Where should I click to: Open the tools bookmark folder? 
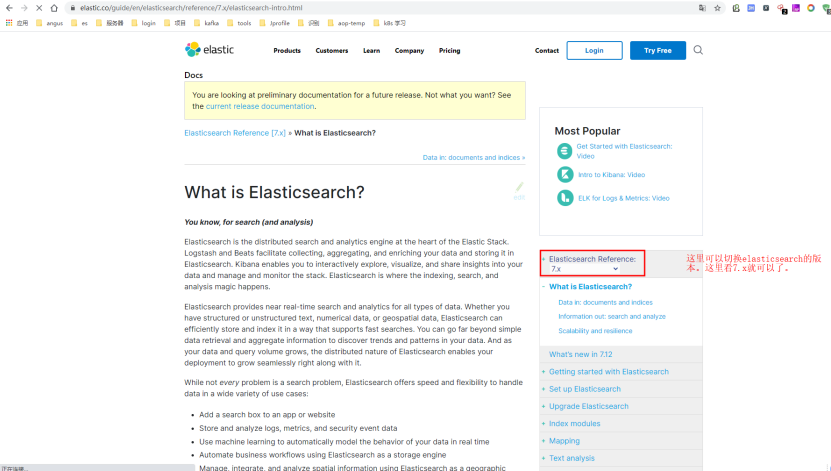pos(239,23)
